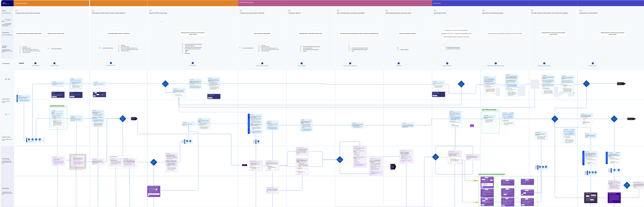644x207 pixels.
Task: Select 'Knowing what needs to be done' need pill
Action: (29, 33)
